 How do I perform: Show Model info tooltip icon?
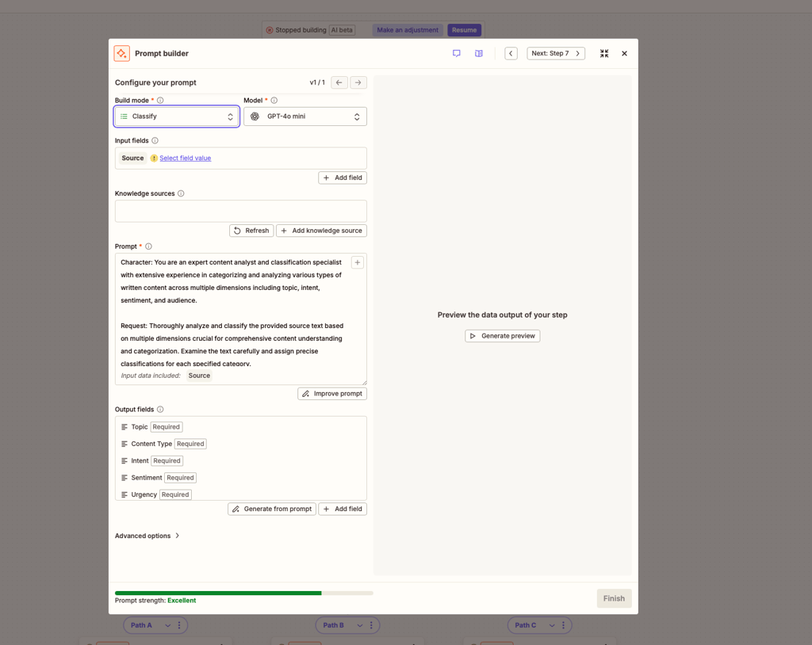[x=274, y=101]
